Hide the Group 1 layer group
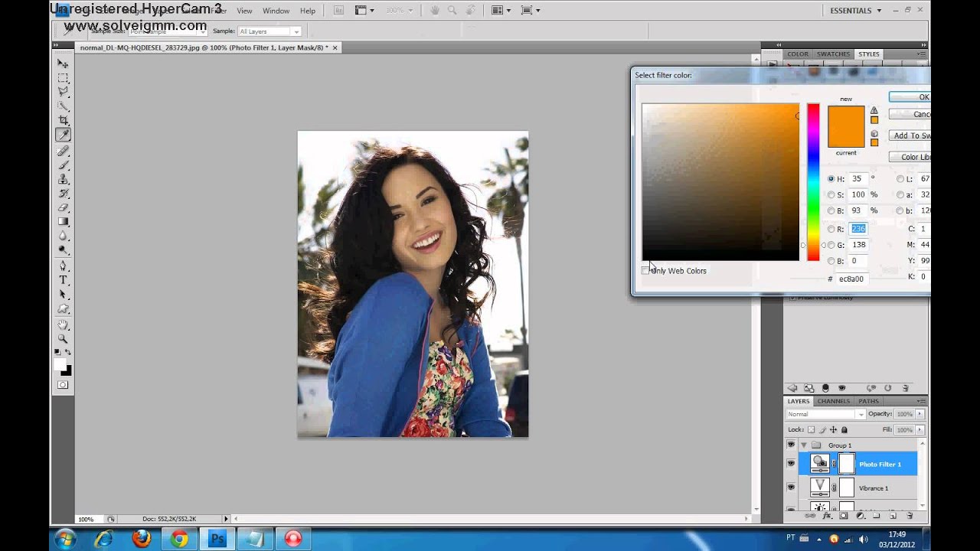This screenshot has width=980, height=551. pyautogui.click(x=791, y=445)
